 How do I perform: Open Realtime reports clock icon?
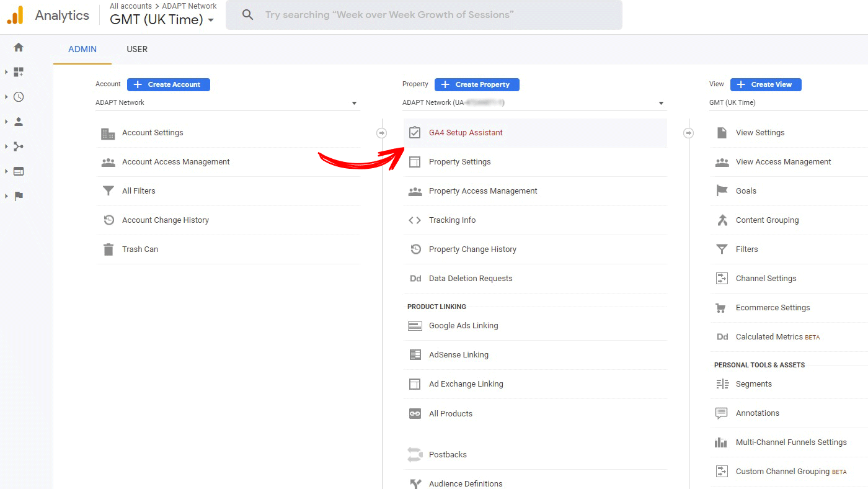(19, 97)
